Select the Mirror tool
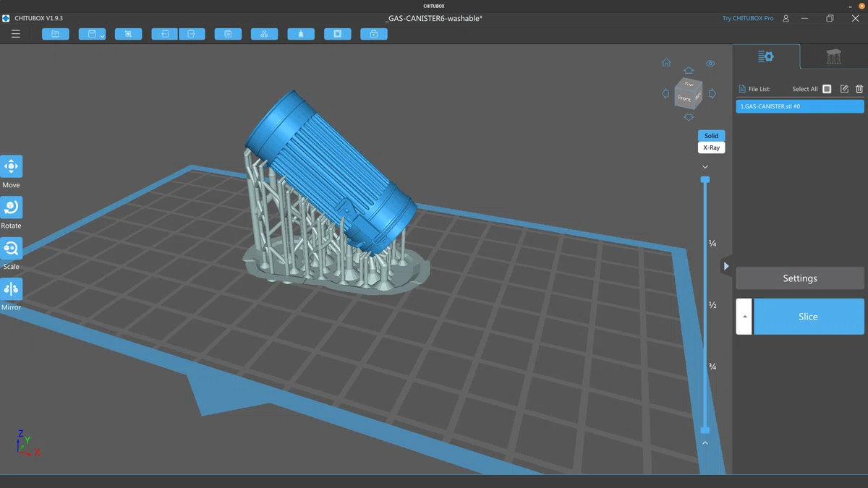868x488 pixels. tap(11, 289)
